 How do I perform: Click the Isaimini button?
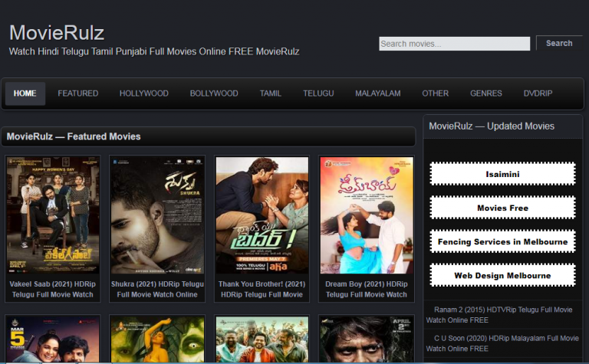(502, 174)
